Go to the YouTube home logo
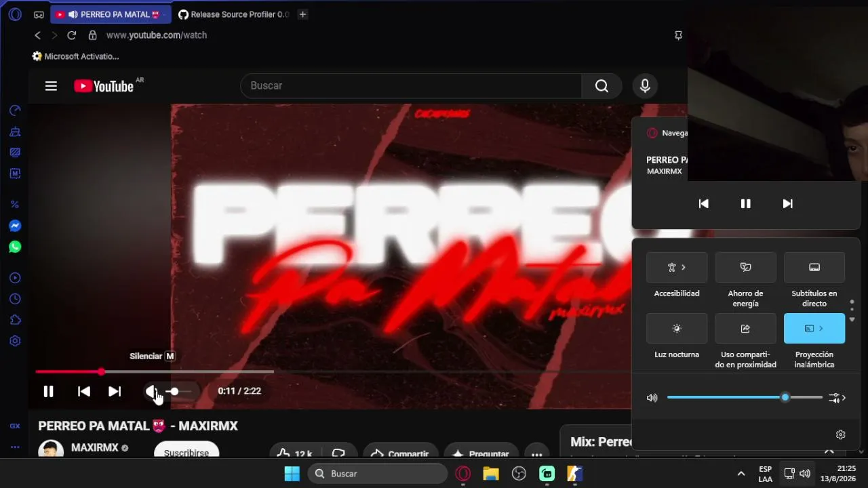This screenshot has width=868, height=488. [x=104, y=86]
